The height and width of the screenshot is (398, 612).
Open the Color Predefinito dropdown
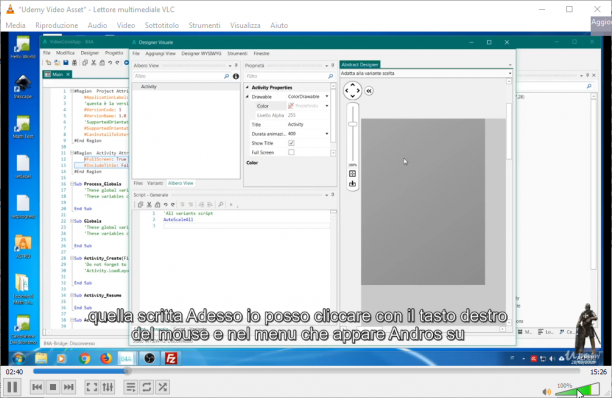pos(327,106)
